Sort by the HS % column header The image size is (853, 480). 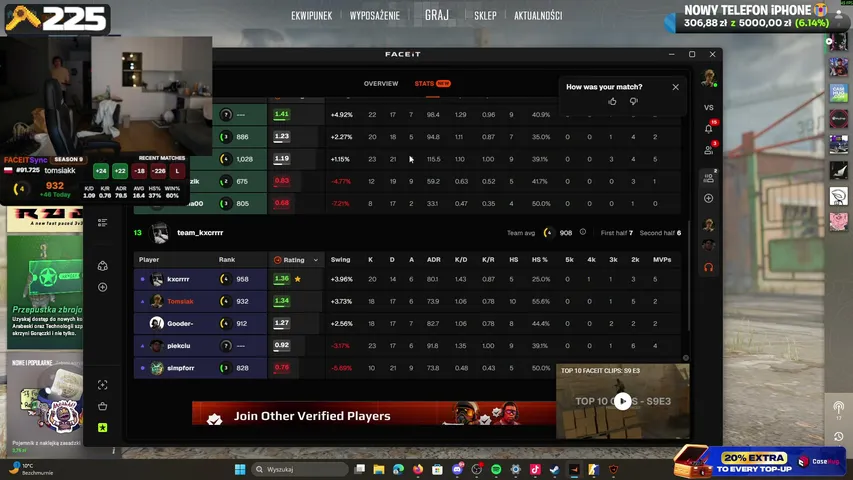tap(540, 260)
